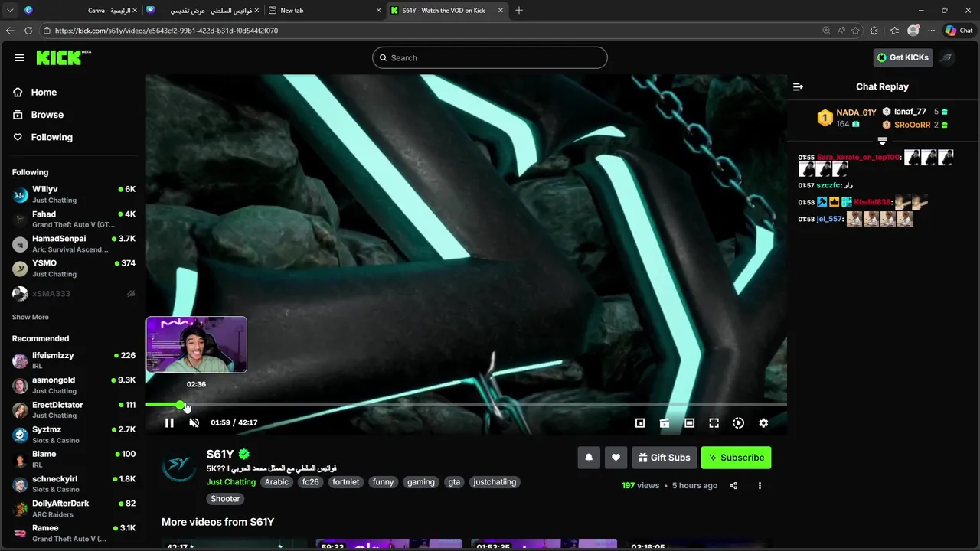Click the Subscribe button
The height and width of the screenshot is (551, 980).
[736, 458]
